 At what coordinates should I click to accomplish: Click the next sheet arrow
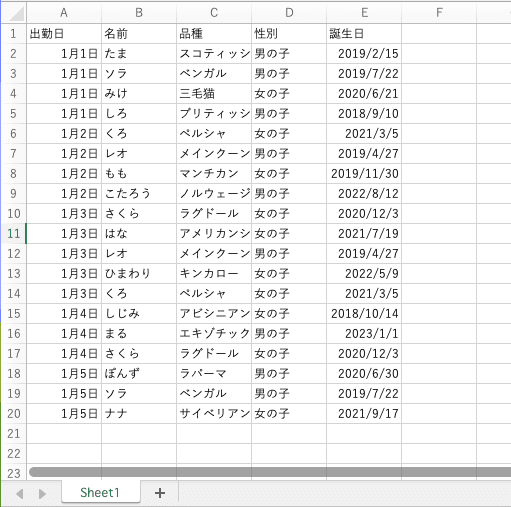(42, 494)
